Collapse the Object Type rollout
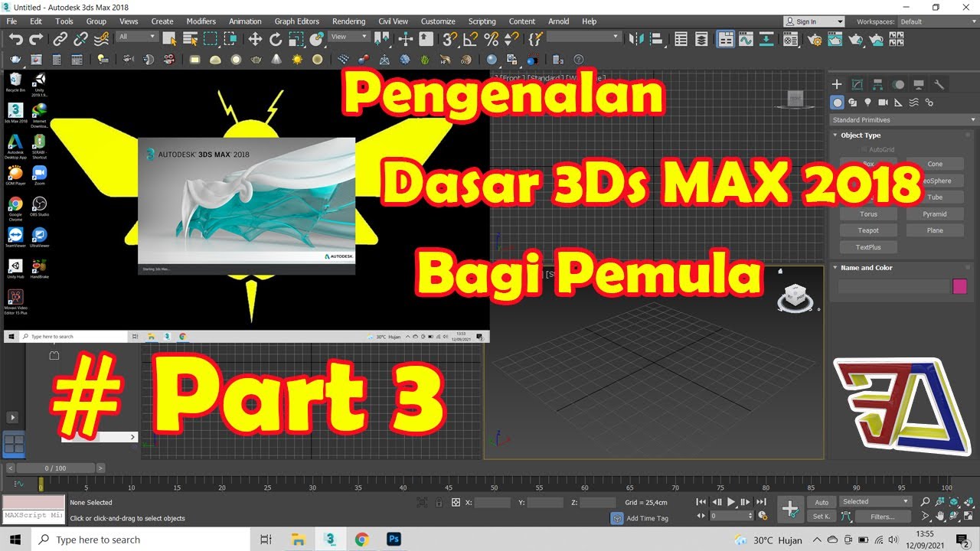Image resolution: width=980 pixels, height=551 pixels. [x=861, y=135]
